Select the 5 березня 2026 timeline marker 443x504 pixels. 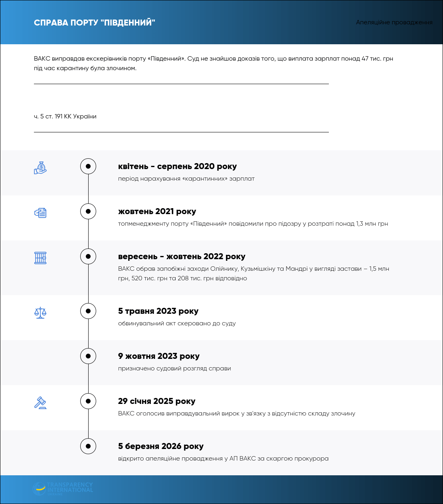click(x=88, y=446)
